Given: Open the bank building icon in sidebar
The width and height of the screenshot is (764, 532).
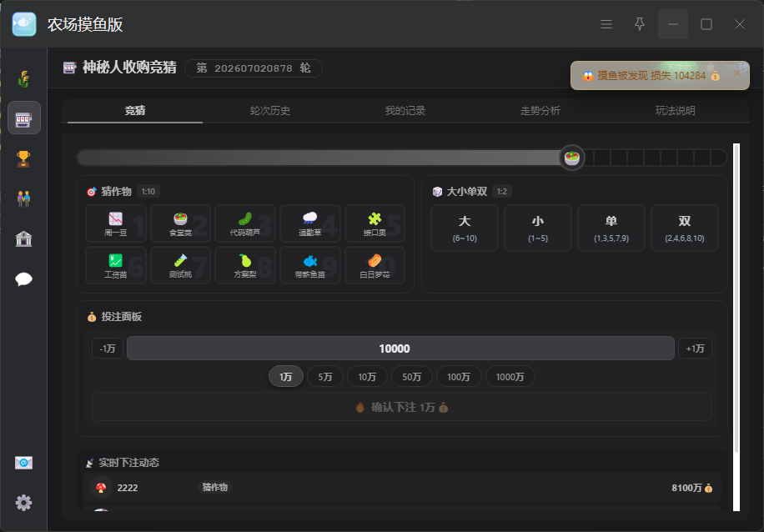Looking at the screenshot, I should coord(23,238).
